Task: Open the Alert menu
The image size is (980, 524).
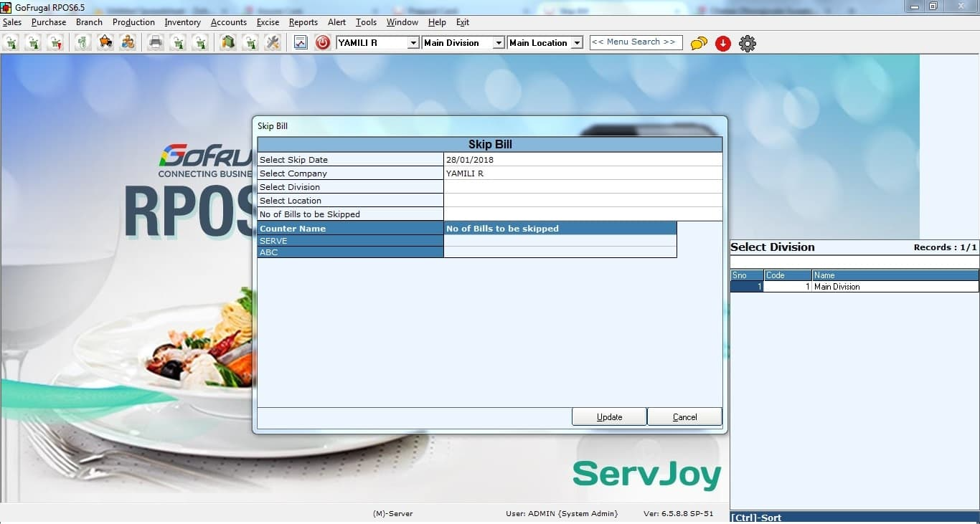Action: coord(336,22)
